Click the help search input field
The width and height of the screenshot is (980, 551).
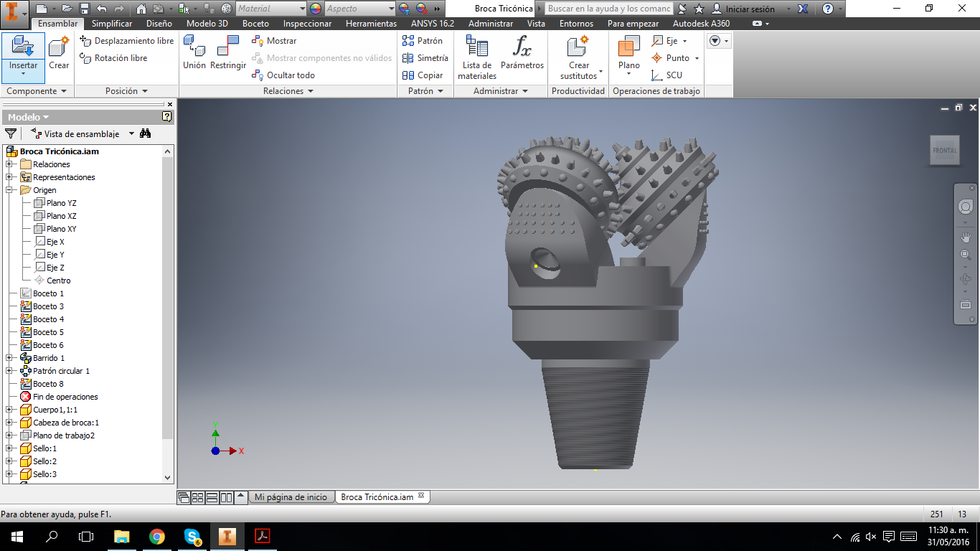point(609,9)
